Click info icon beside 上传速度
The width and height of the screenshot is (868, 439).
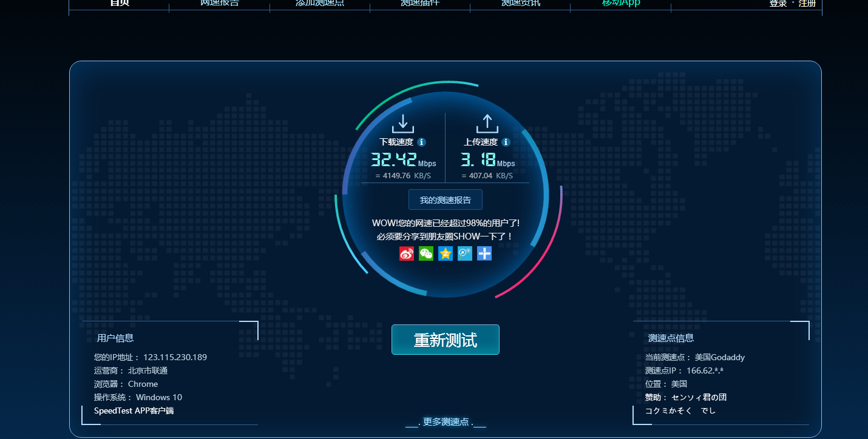click(506, 142)
